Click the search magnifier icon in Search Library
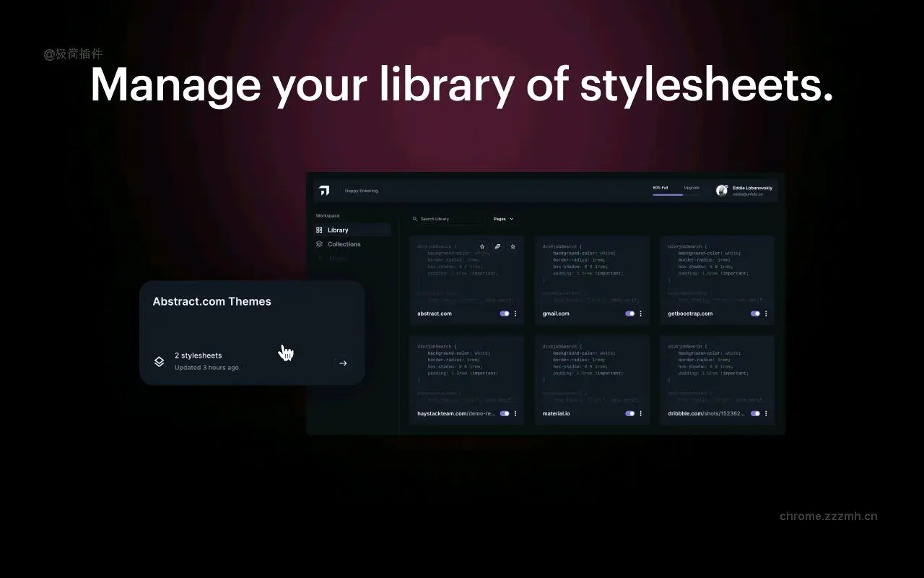This screenshot has height=578, width=924. click(416, 218)
